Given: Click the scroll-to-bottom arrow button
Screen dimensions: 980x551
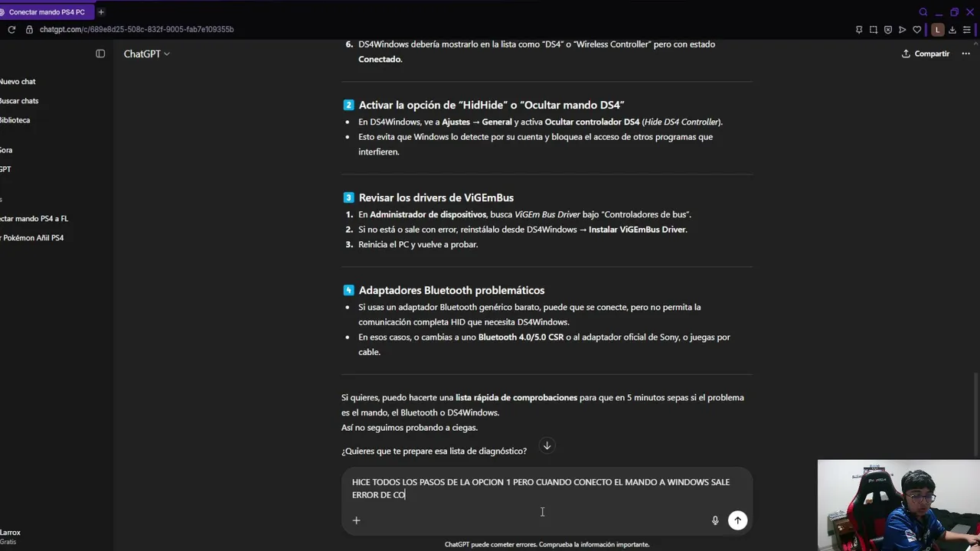Looking at the screenshot, I should tap(547, 445).
